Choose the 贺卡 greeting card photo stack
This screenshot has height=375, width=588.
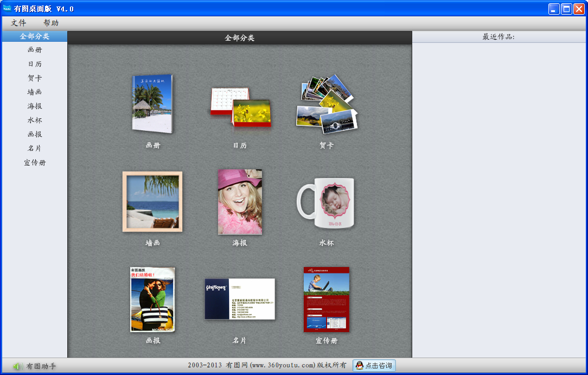[x=327, y=104]
